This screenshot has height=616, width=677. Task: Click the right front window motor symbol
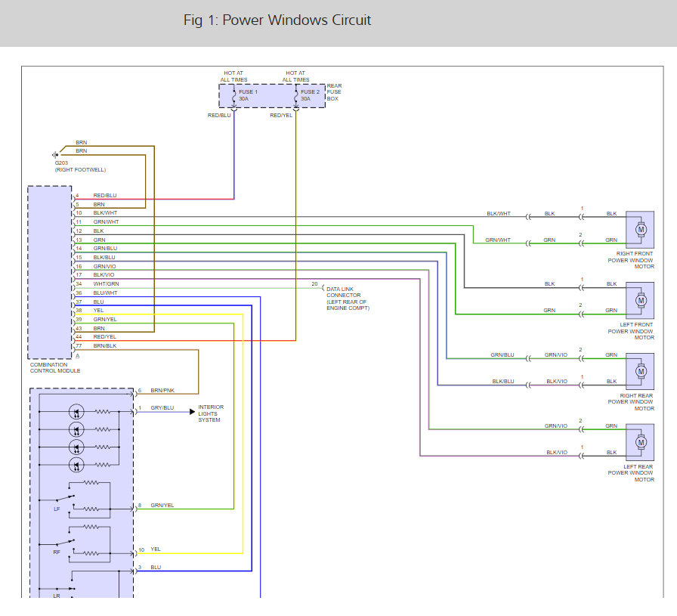point(641,228)
